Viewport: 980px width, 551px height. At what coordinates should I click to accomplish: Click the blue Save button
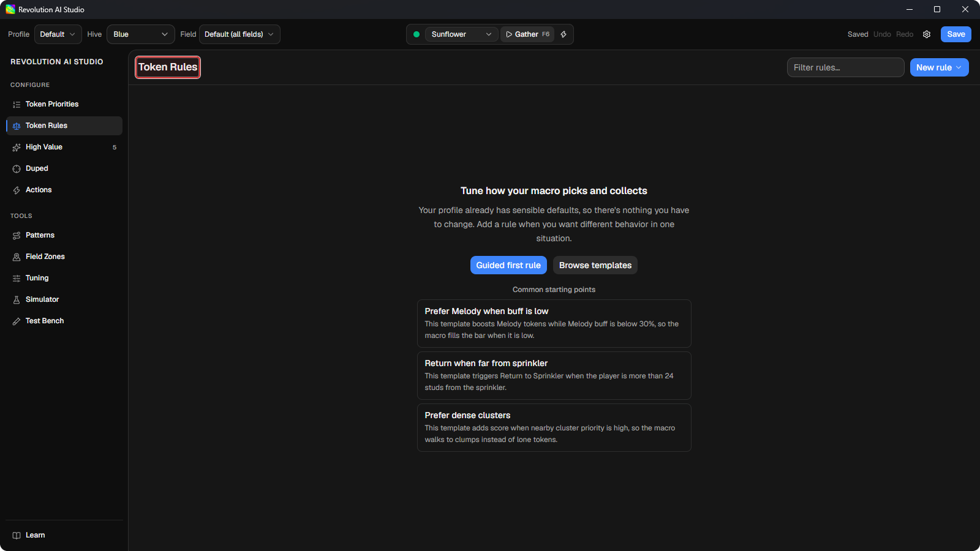click(x=956, y=34)
